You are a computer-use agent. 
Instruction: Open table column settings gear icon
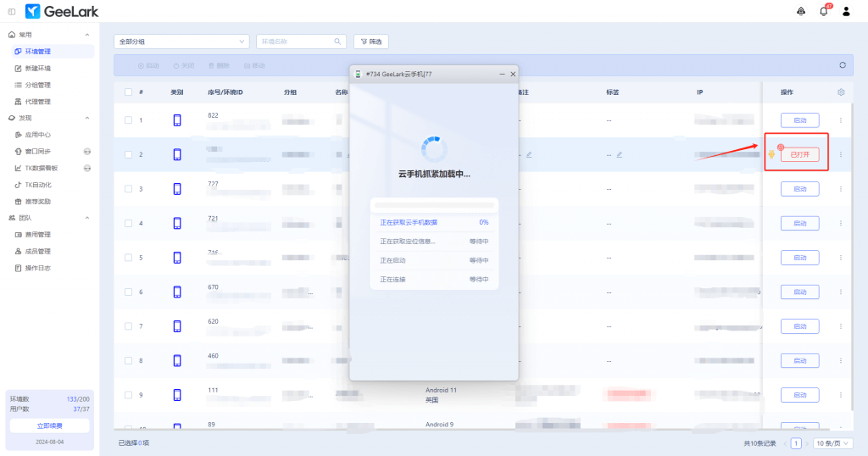click(x=841, y=92)
